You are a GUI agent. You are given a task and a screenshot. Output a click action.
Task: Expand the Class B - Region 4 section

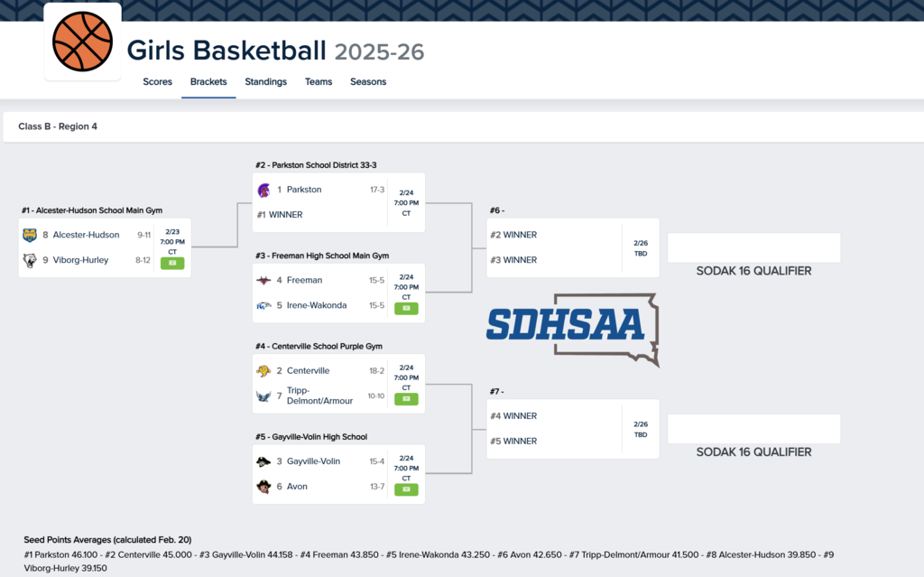click(56, 126)
